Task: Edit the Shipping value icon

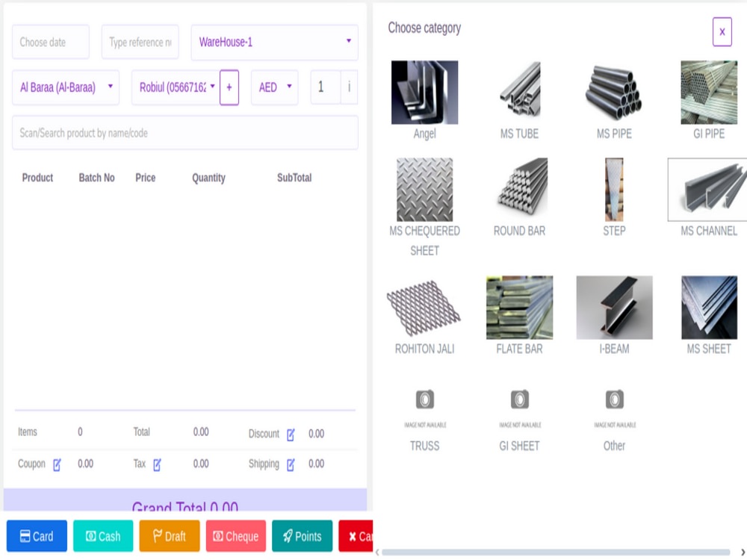Action: click(x=291, y=464)
